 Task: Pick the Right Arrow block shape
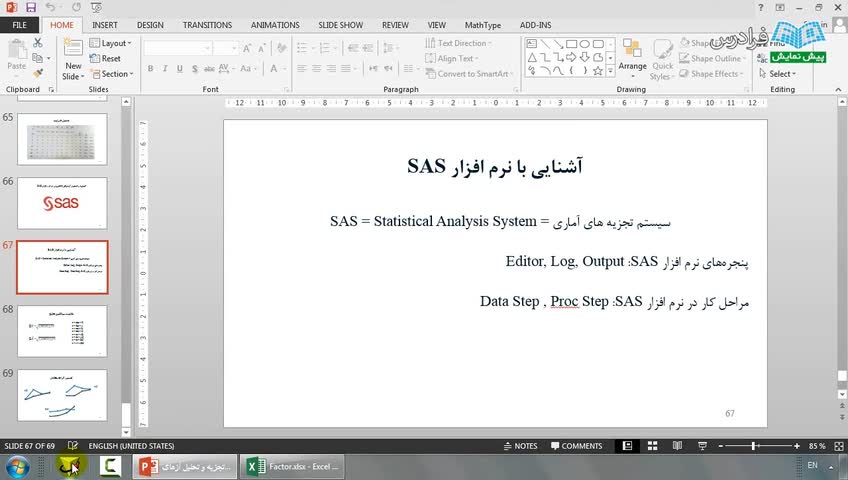[x=571, y=57]
